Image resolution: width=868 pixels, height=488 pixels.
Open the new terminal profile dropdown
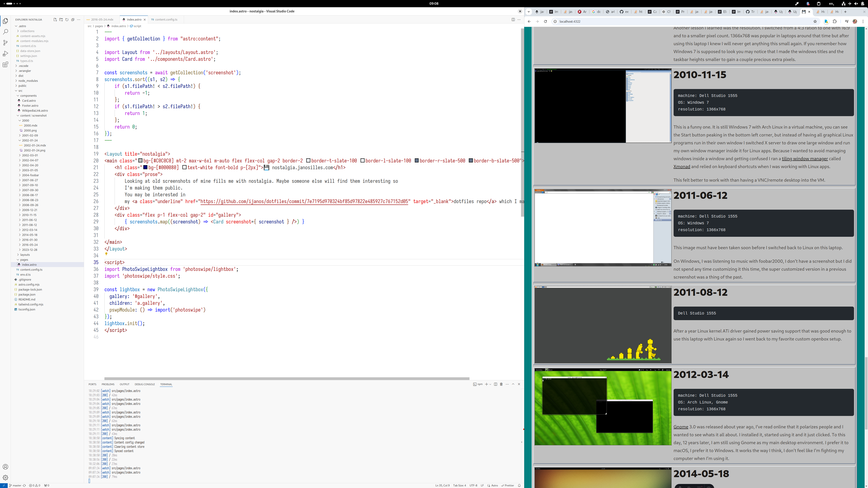pyautogui.click(x=490, y=384)
